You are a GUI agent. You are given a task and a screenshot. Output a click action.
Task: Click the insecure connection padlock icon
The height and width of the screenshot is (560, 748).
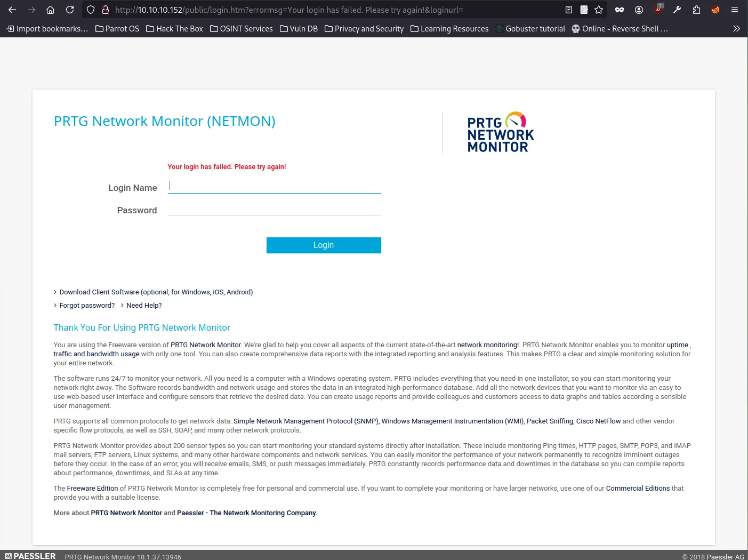coord(105,10)
